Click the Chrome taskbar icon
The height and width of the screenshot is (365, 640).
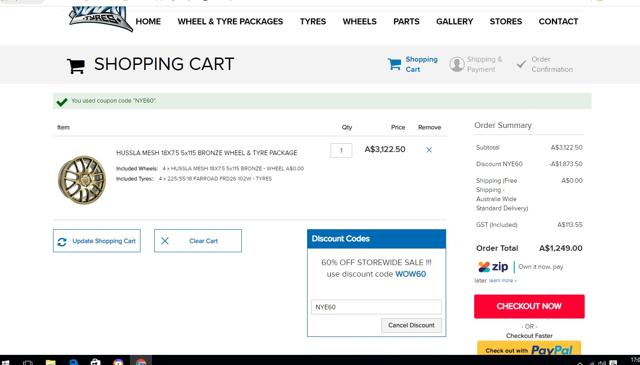pos(141,362)
